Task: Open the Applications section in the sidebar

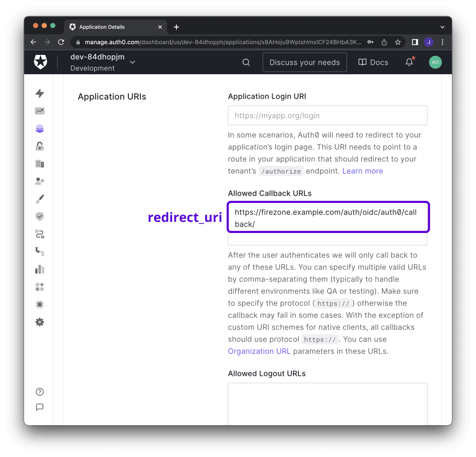Action: [x=39, y=128]
